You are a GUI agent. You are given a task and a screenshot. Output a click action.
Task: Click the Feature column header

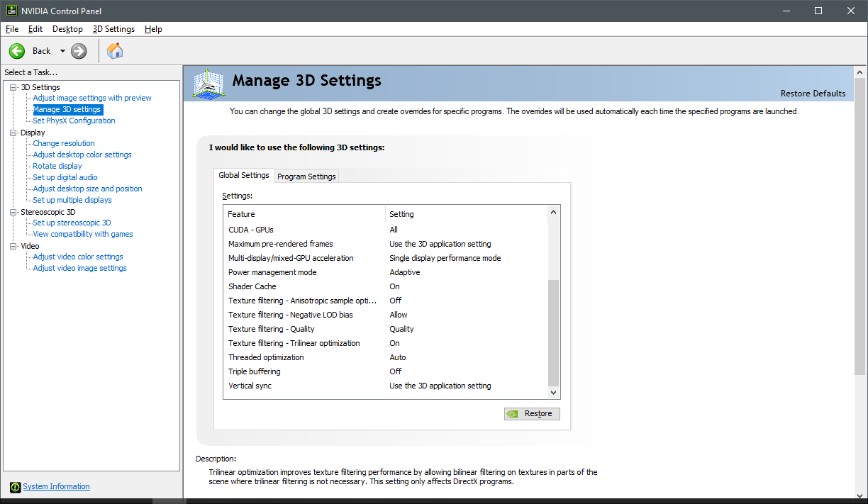(x=304, y=214)
